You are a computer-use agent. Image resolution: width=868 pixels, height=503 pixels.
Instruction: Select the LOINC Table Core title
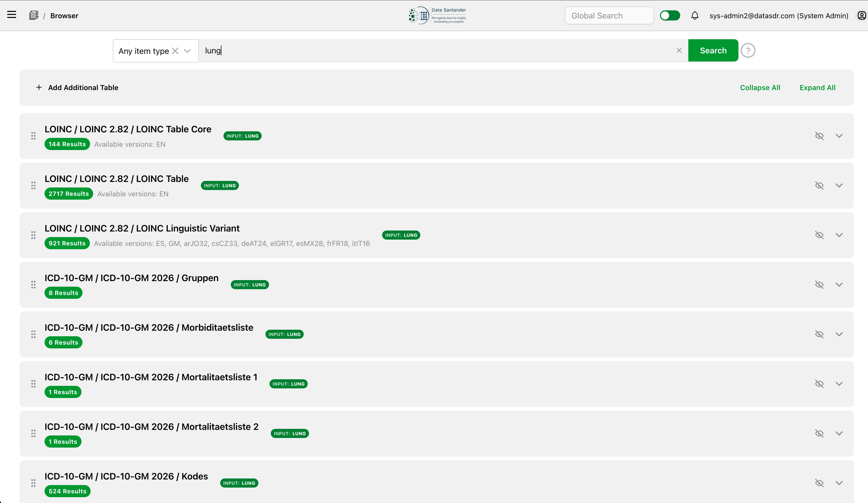click(128, 129)
